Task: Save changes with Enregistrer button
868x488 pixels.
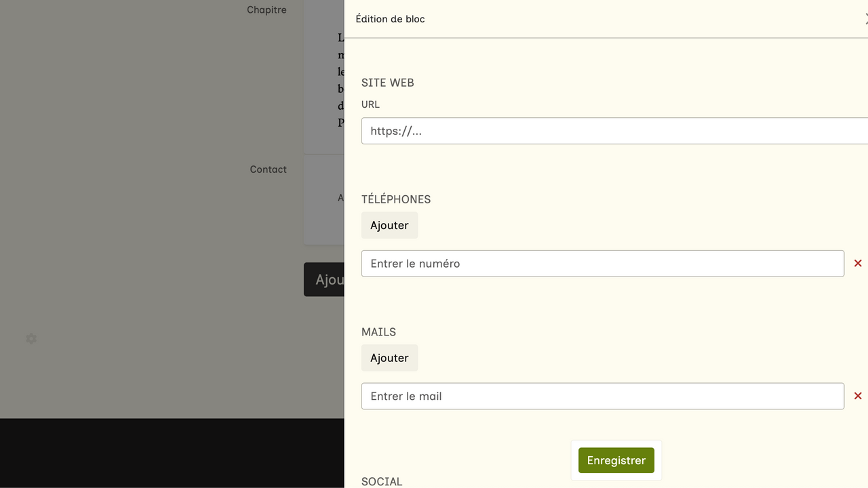Action: [x=616, y=461]
